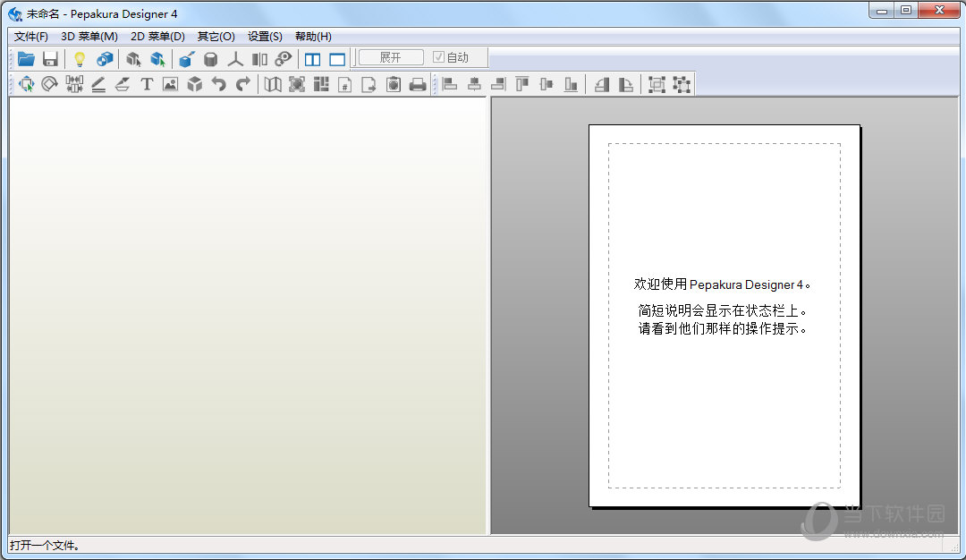Click the blue cube with pencil icon
Image resolution: width=966 pixels, height=560 pixels.
(186, 59)
